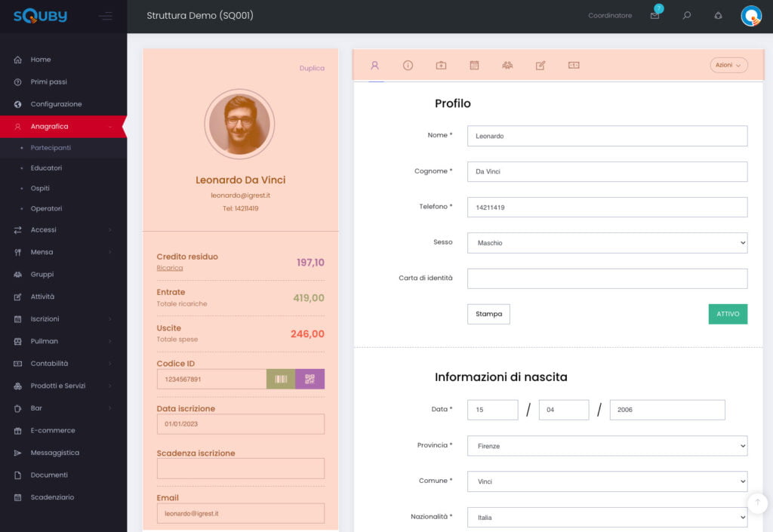Toggle the ATTIVO status button
This screenshot has width=773, height=532.
point(728,314)
